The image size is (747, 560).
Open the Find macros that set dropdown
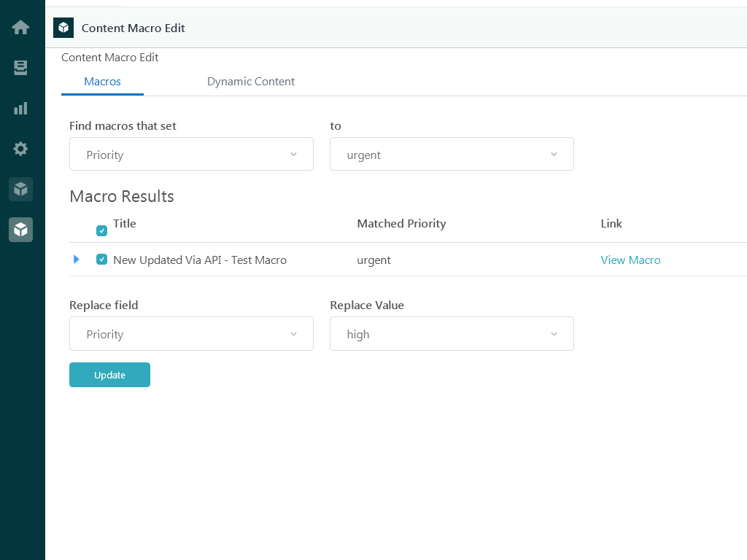[x=191, y=155]
